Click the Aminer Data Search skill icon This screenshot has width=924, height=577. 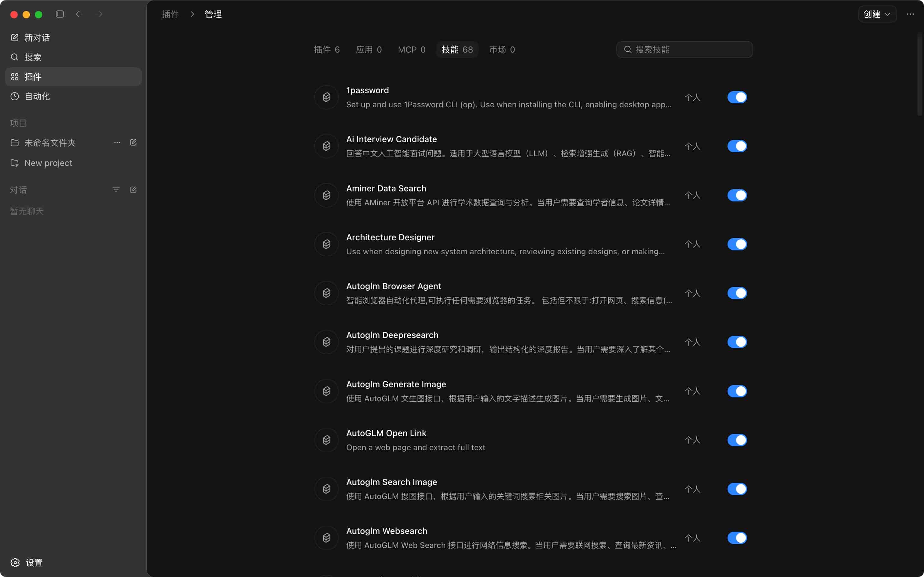(x=327, y=195)
